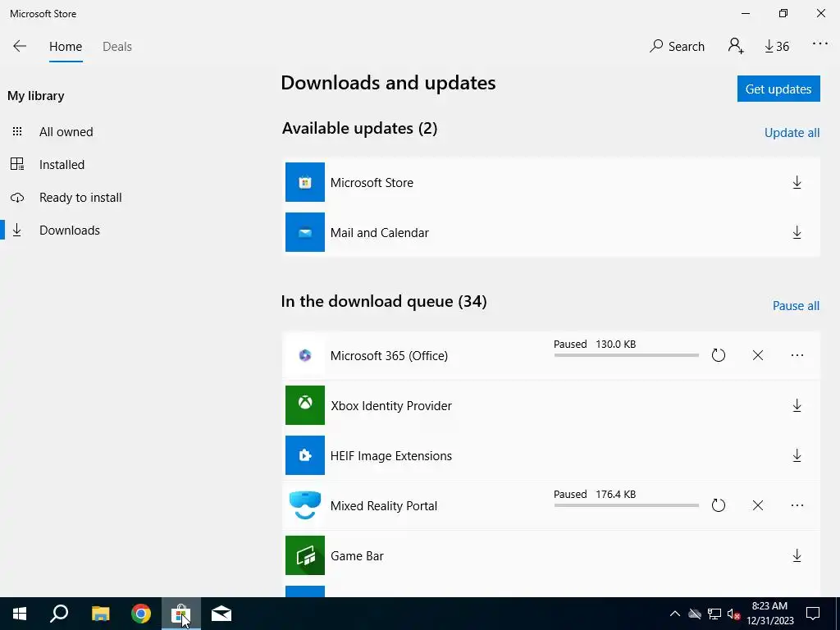Open more options for Mixed Reality Portal
The height and width of the screenshot is (630, 840).
coord(797,505)
